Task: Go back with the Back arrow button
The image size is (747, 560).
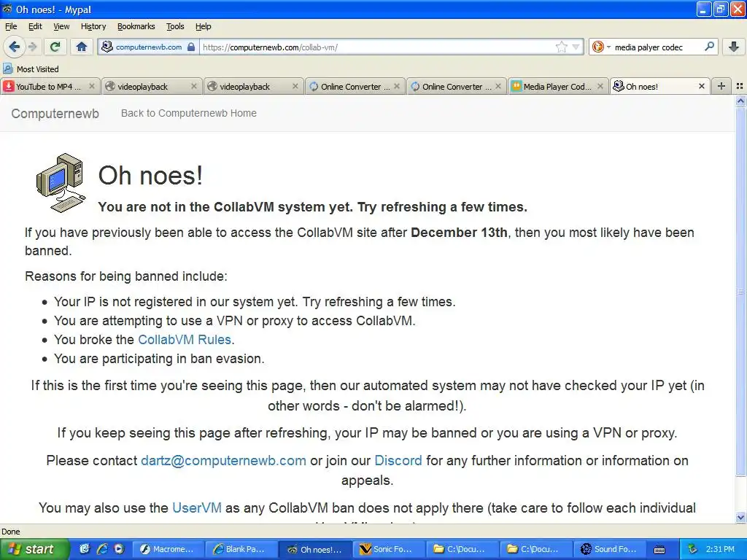Action: tap(14, 47)
